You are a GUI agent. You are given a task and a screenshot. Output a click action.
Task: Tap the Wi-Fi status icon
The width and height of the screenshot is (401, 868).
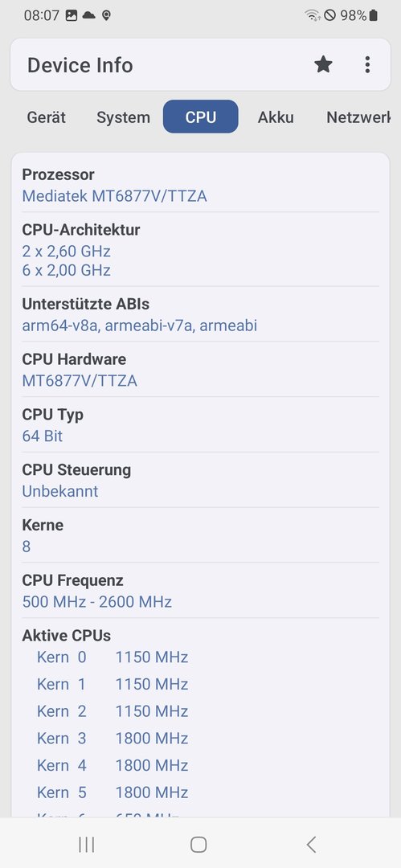313,15
